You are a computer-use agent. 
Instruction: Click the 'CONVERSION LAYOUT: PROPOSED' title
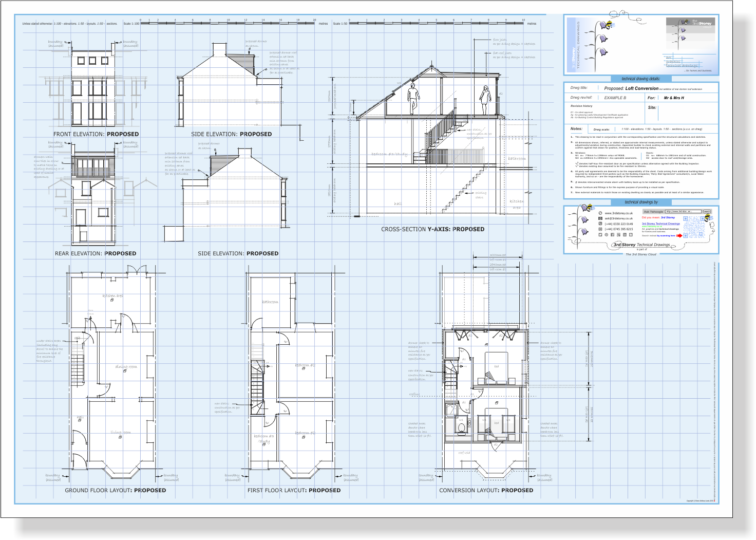point(486,490)
